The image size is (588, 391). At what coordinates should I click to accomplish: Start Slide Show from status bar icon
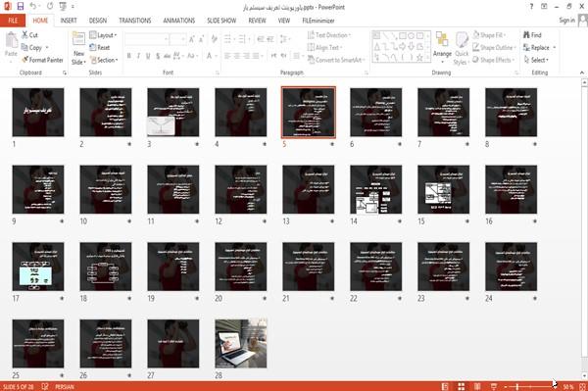(x=494, y=386)
